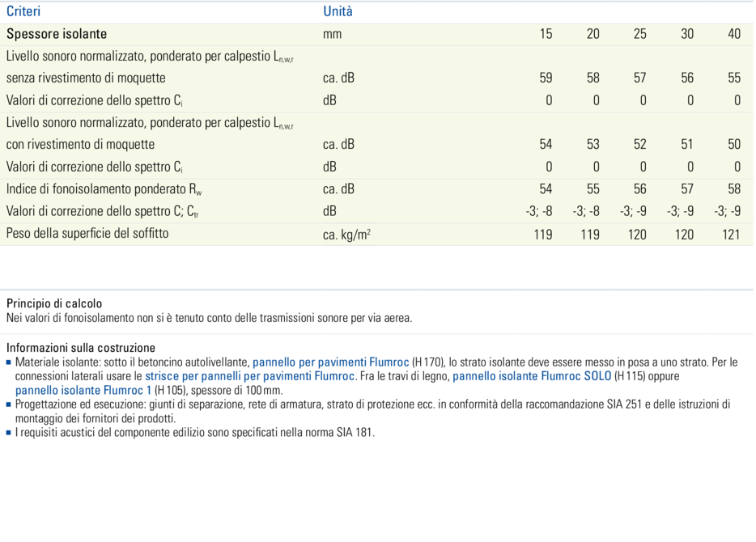Open the pannello per pavimenti Flumroc link
Image resolution: width=756 pixels, height=542 pixels.
point(330,362)
